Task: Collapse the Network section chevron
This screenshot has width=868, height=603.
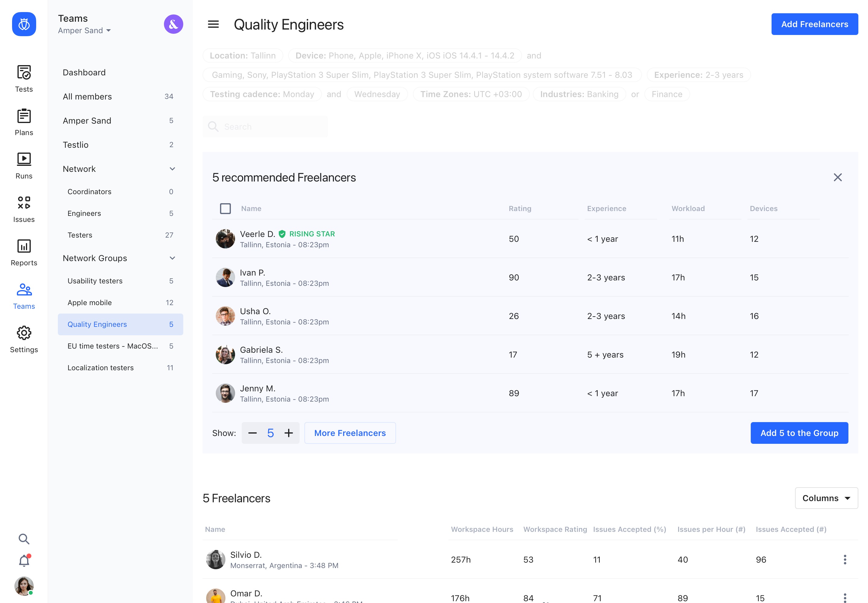Action: click(x=172, y=169)
